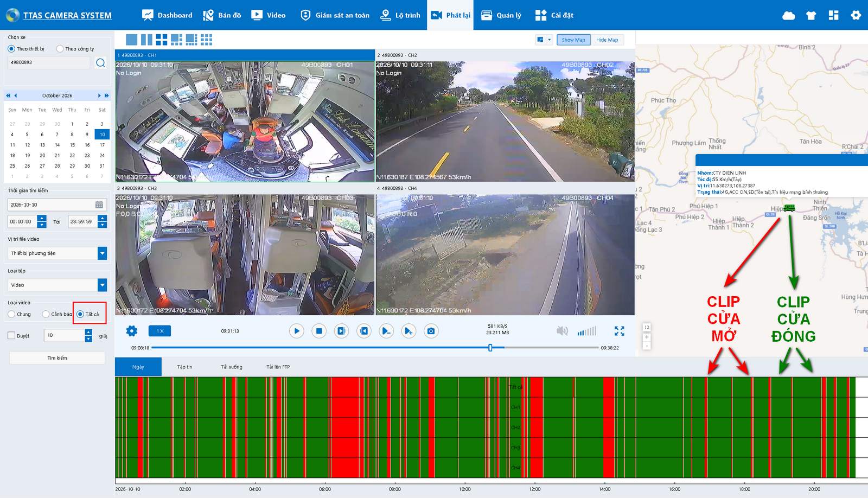Select single-view video layout
This screenshot has height=498, width=868.
point(131,40)
